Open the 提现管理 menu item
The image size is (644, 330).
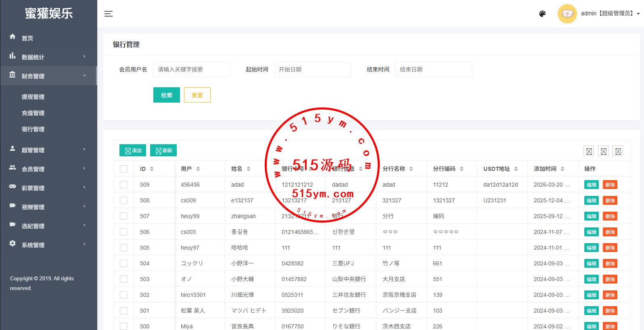click(33, 97)
